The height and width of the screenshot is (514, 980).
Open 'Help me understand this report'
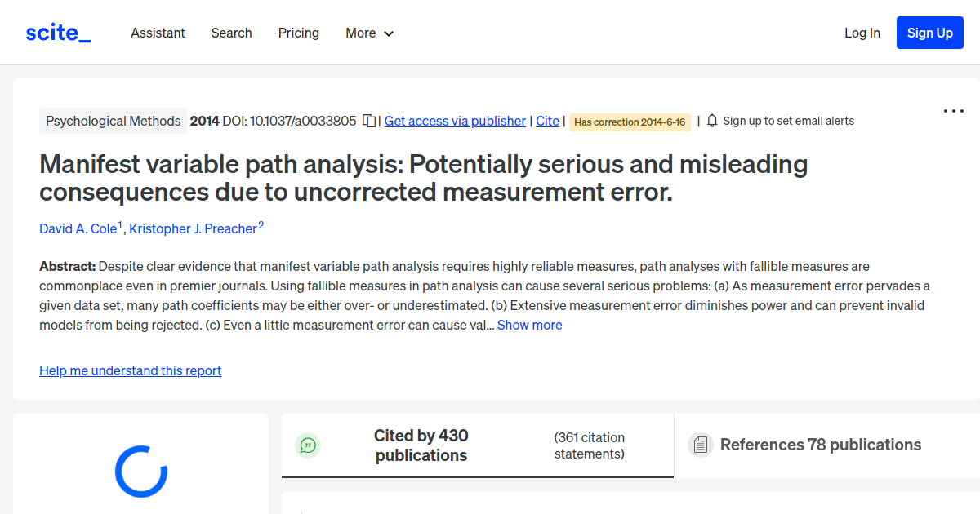(130, 370)
